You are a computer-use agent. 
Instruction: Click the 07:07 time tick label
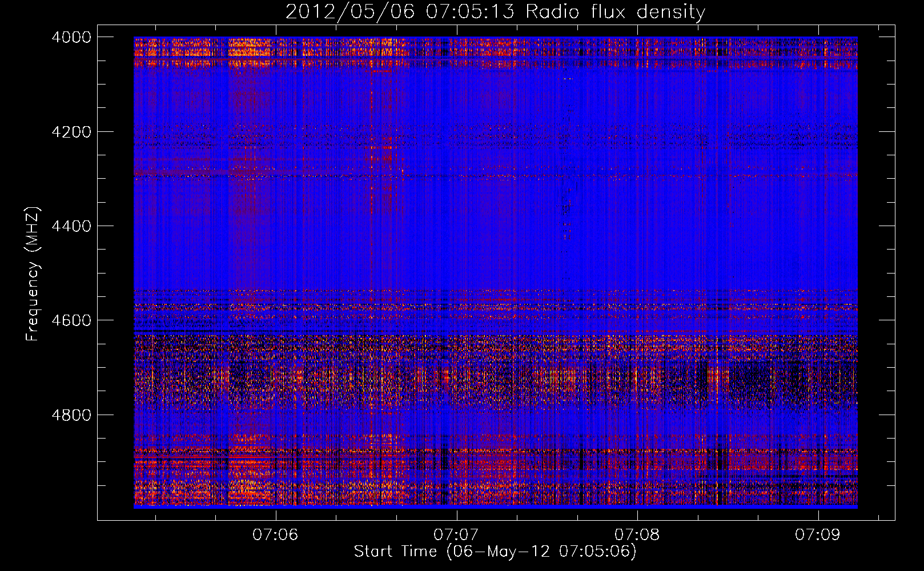(456, 535)
